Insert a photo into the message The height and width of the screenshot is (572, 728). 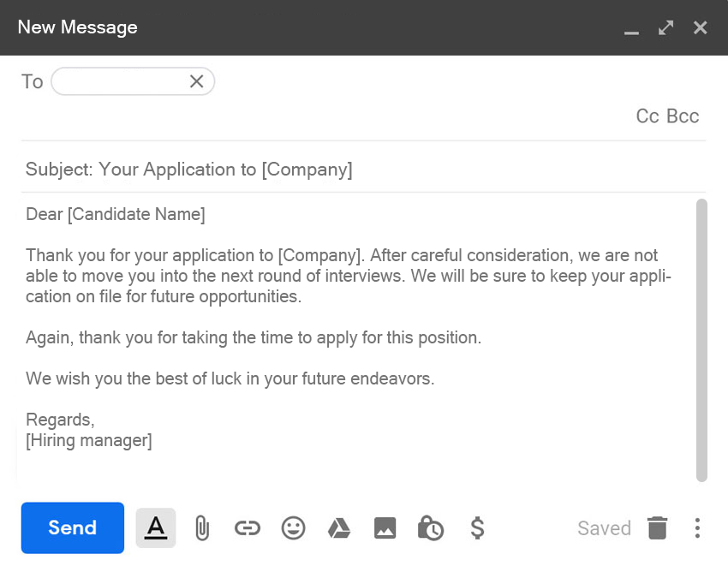click(x=385, y=528)
